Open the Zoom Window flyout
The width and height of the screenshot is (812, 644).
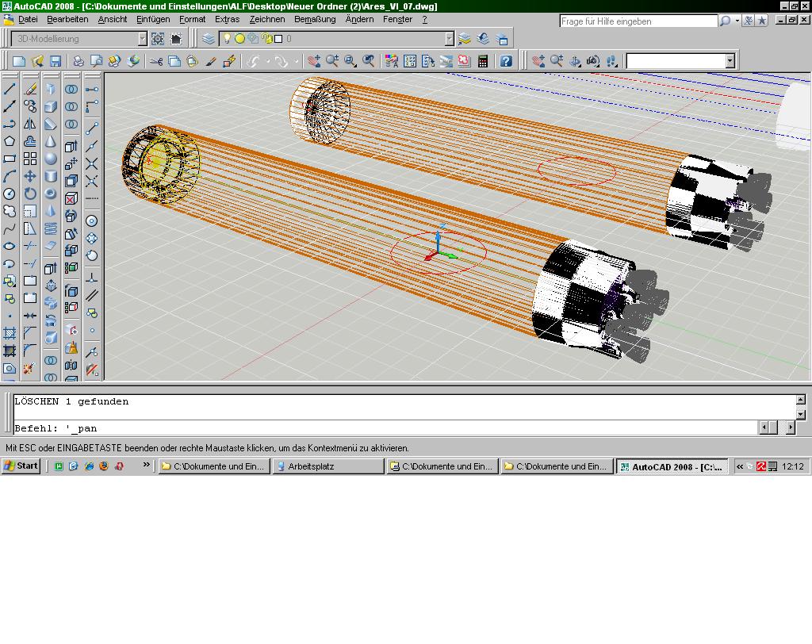[x=350, y=61]
